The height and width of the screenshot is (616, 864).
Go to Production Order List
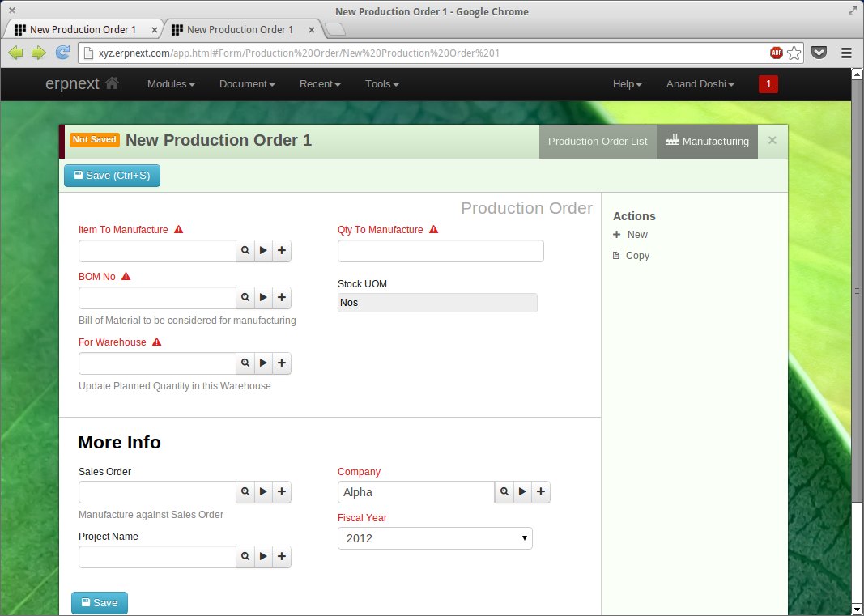point(598,142)
